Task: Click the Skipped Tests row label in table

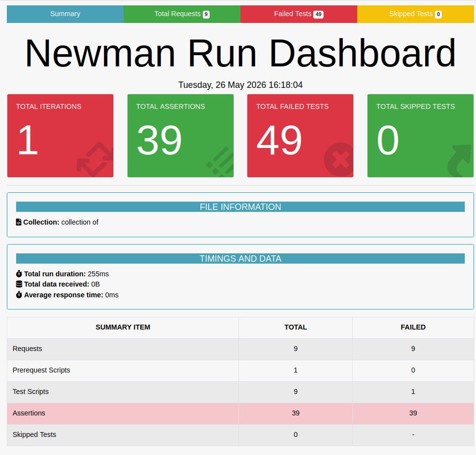Action: [34, 434]
